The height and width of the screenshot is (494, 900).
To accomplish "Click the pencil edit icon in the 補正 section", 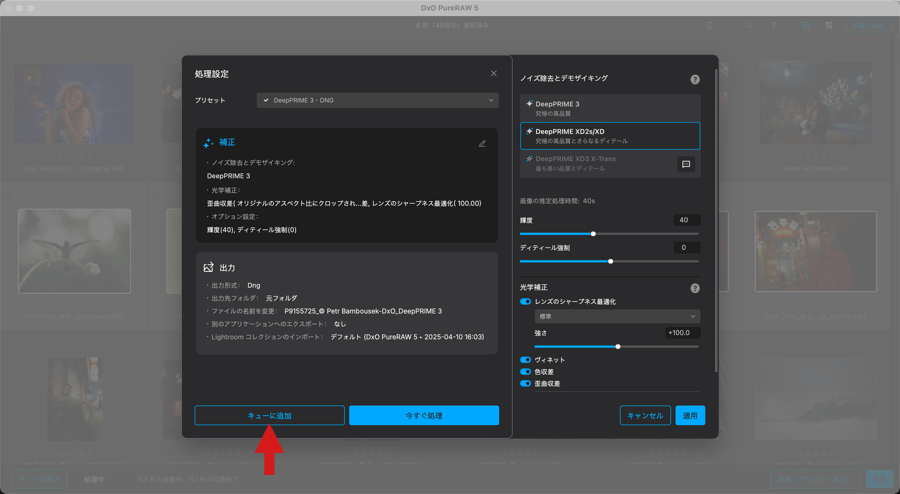I will [x=482, y=143].
